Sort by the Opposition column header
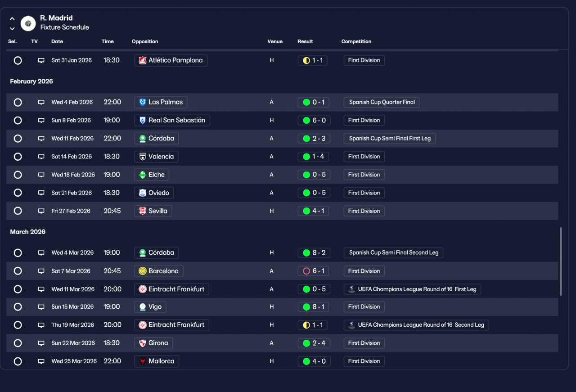 coord(145,41)
